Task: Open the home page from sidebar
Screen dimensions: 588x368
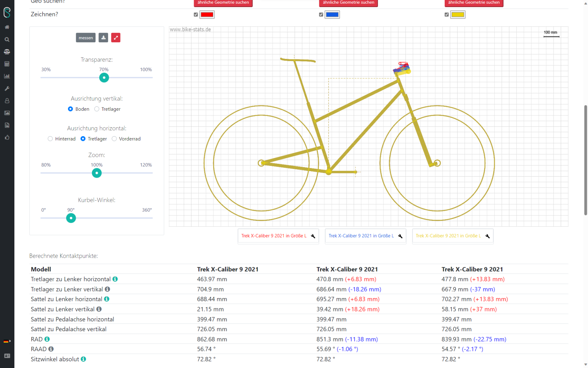Action: tap(7, 27)
